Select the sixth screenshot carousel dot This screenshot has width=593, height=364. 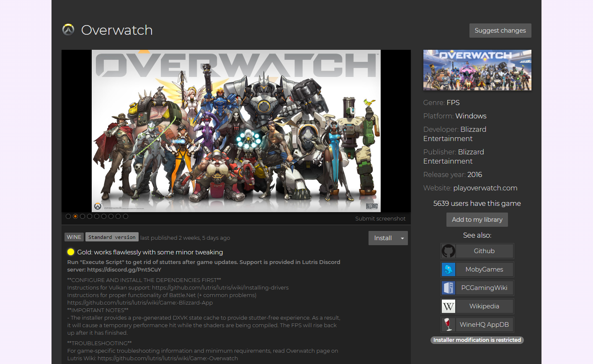tap(104, 216)
